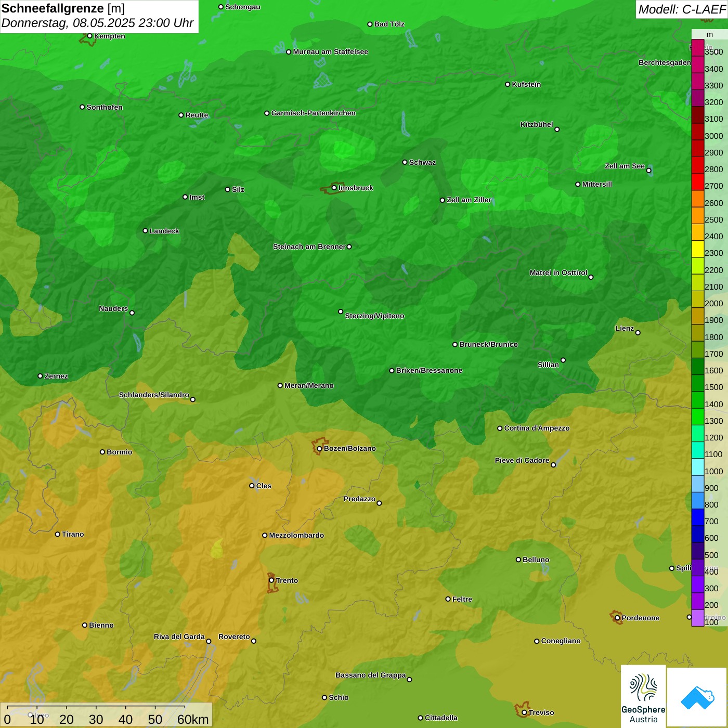
Task: Click the 'Garmisch-Partenkirchen' map label
Action: [x=314, y=113]
